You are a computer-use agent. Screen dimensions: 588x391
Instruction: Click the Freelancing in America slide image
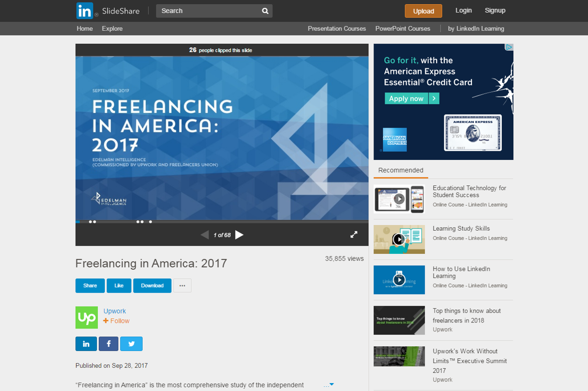tap(222, 138)
